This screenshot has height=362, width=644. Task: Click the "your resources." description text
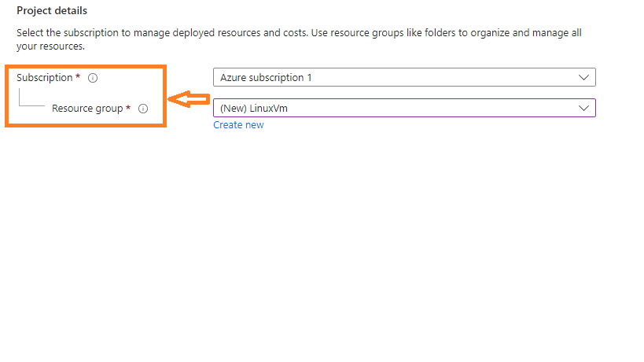click(x=50, y=46)
